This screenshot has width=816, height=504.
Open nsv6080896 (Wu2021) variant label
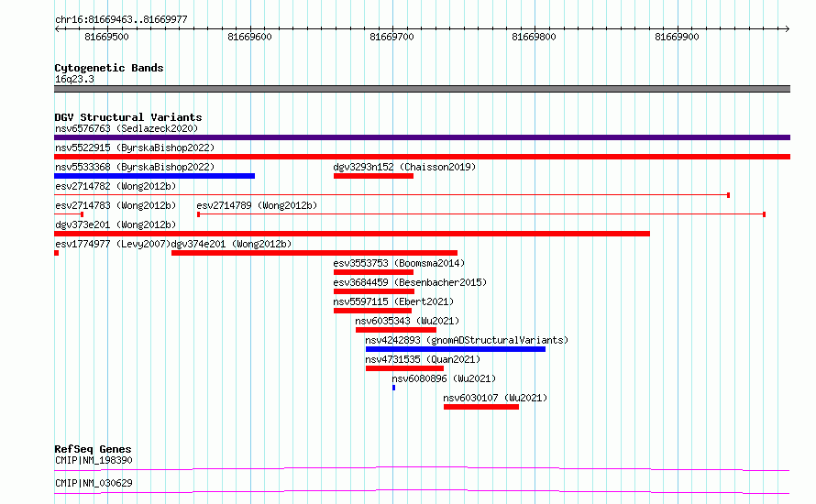[444, 378]
